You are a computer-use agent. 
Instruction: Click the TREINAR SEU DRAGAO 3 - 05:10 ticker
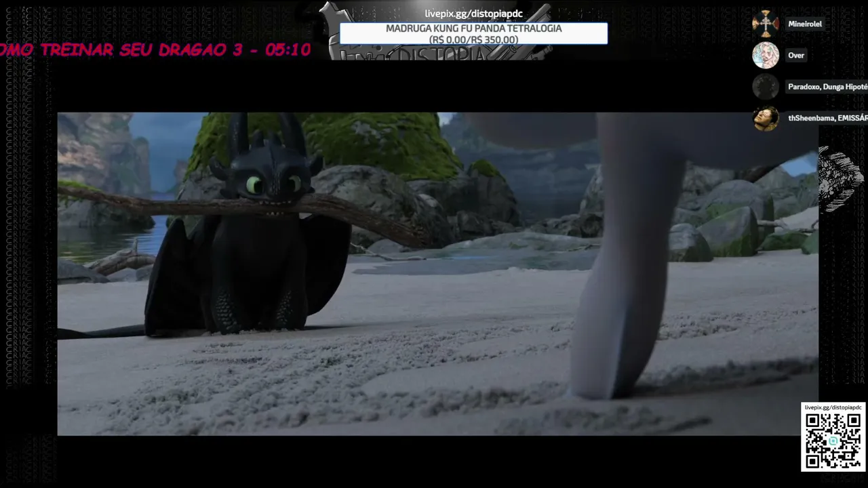point(155,49)
